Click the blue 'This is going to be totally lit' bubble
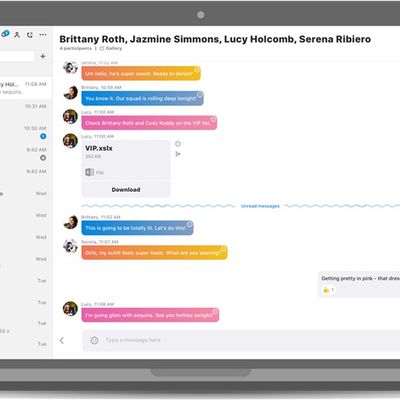This screenshot has width=400, height=400. (137, 228)
